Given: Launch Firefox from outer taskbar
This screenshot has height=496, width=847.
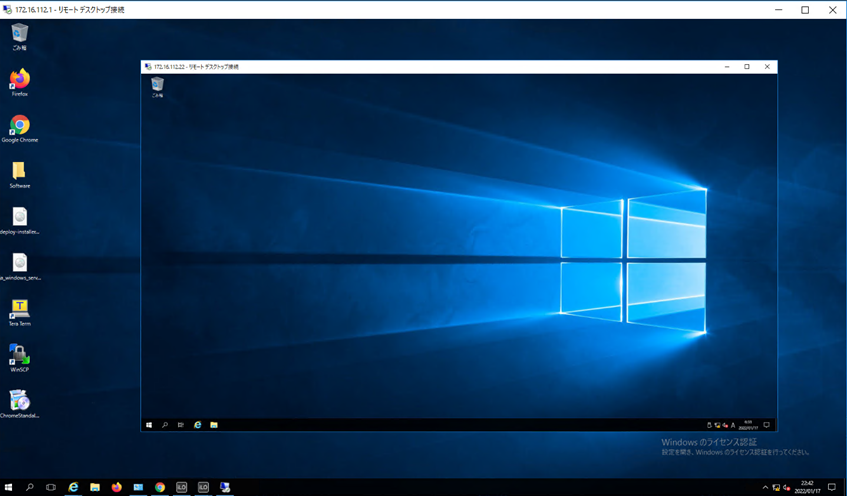Looking at the screenshot, I should tap(116, 487).
